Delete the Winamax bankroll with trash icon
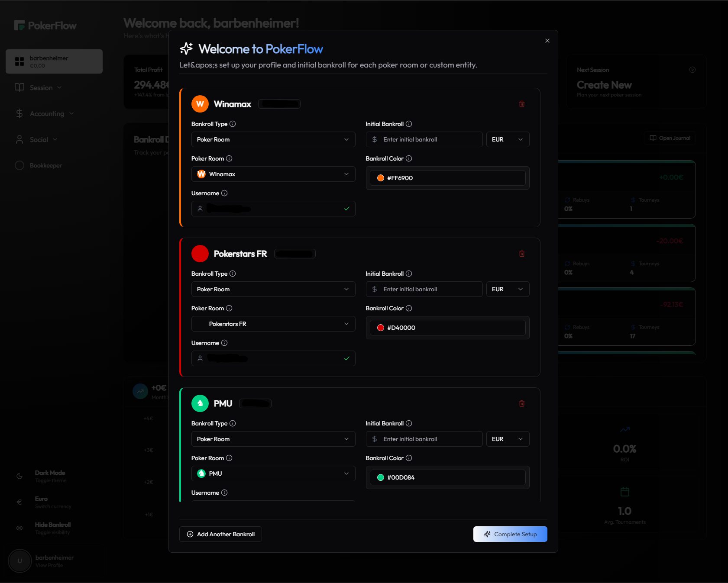This screenshot has height=583, width=728. tap(522, 104)
